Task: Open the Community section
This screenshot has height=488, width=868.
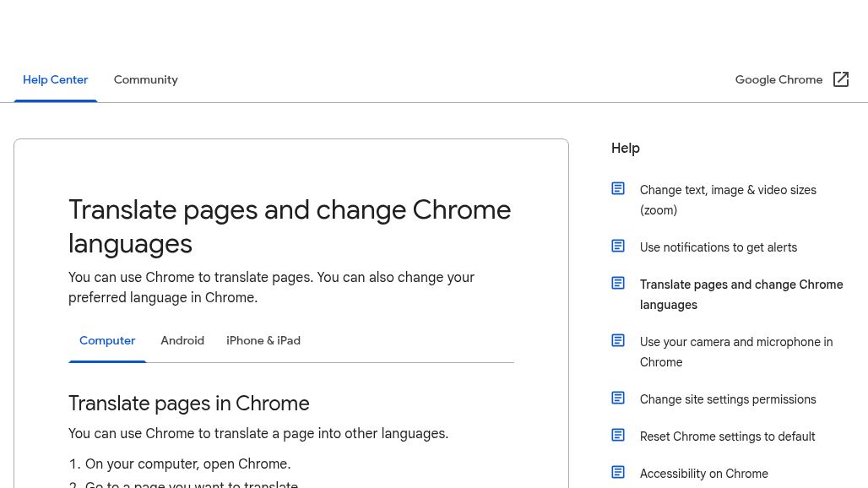Action: 145,79
